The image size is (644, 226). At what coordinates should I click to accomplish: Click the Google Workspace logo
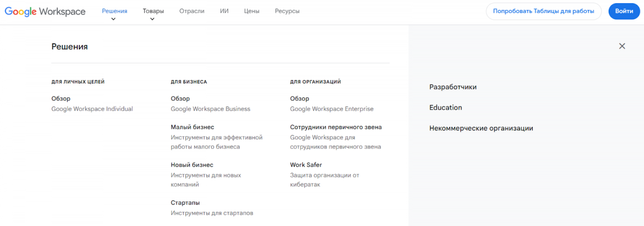pos(45,11)
